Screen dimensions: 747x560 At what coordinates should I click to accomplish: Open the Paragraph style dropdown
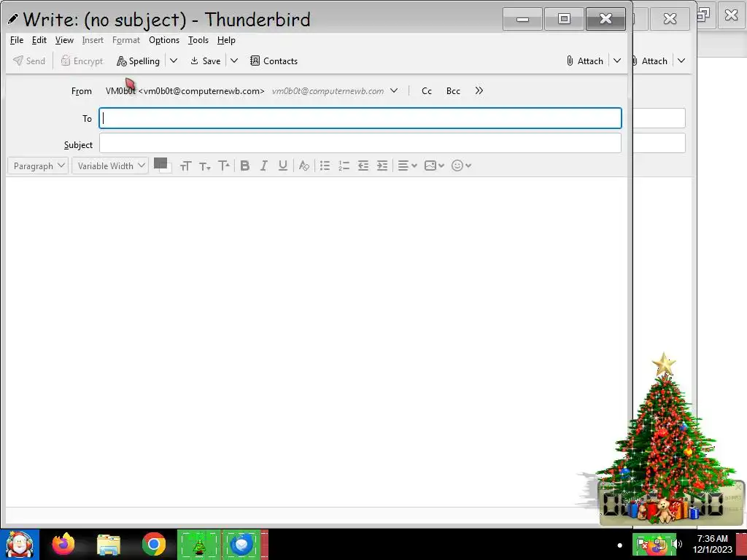click(x=38, y=166)
